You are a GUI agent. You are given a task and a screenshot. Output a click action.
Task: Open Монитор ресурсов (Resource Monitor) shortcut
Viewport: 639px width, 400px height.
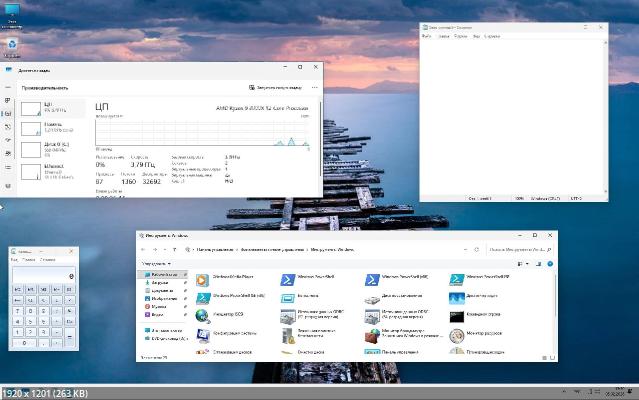[456, 333]
